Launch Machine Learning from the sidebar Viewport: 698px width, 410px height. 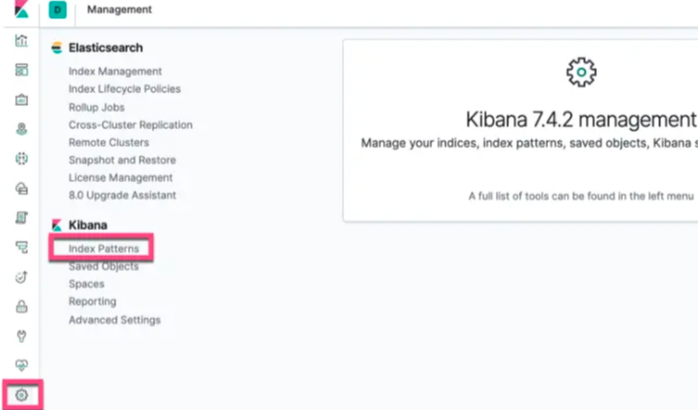(21, 159)
